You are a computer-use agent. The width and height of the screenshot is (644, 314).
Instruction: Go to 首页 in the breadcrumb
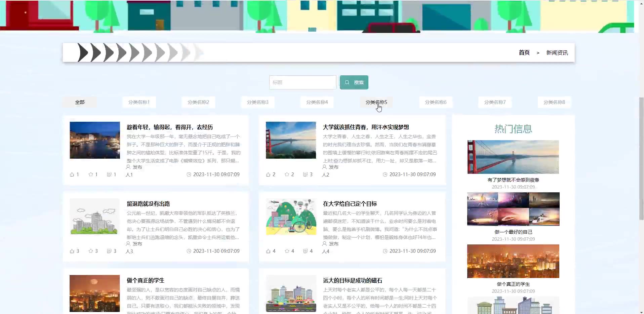point(524,53)
